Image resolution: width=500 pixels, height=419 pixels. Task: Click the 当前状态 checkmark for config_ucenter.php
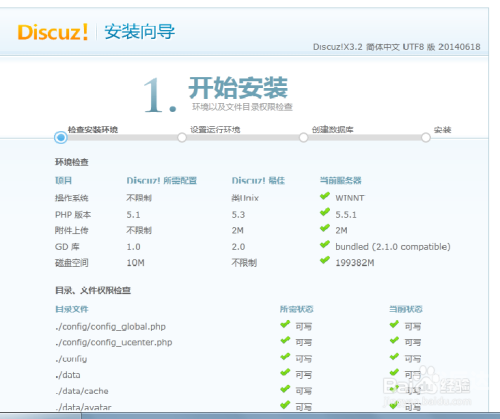point(394,340)
